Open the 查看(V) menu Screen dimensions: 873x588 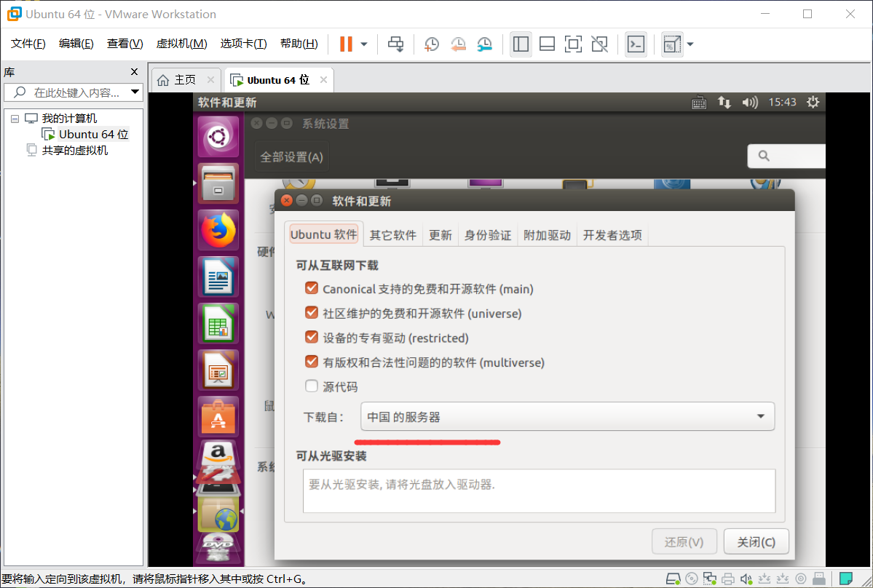125,44
